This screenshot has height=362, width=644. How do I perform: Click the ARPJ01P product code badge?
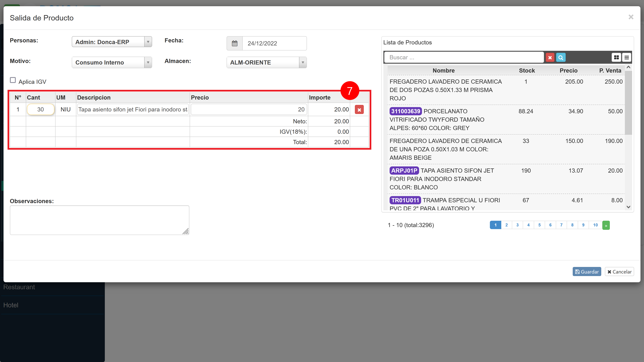404,171
